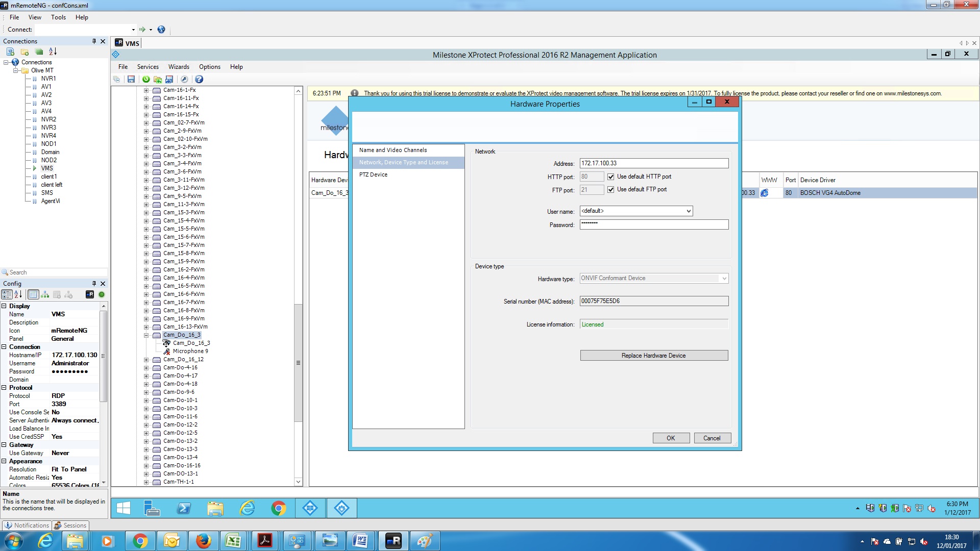This screenshot has width=980, height=551.
Task: Open Server Manager in remote taskbar
Action: [x=152, y=508]
